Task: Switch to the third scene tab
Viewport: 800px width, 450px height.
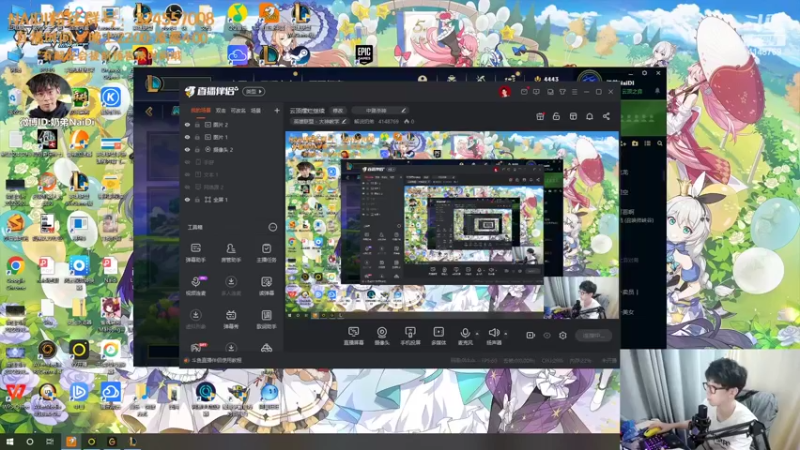Action: 238,110
